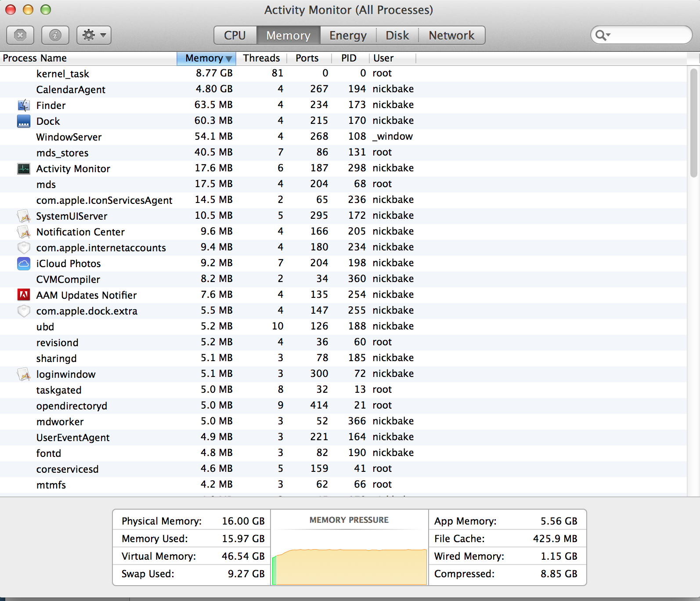Click the Activity Monitor window title

coord(349,10)
